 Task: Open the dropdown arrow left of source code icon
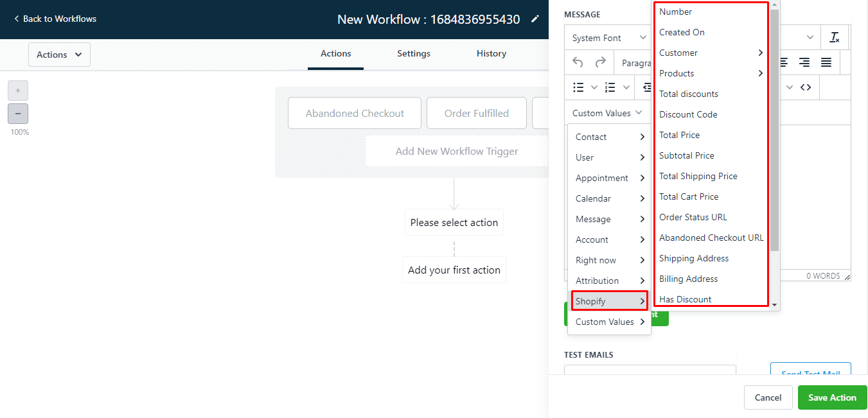tap(790, 87)
